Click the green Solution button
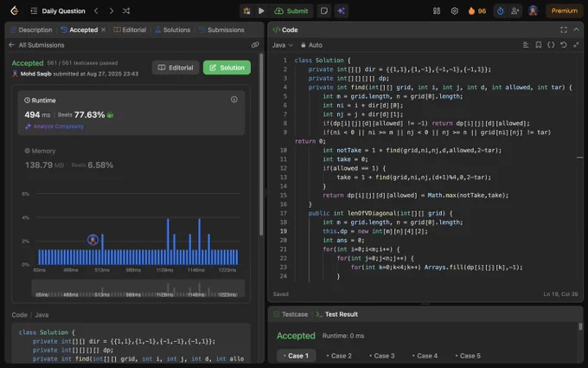Image resolution: width=588 pixels, height=368 pixels. click(227, 68)
